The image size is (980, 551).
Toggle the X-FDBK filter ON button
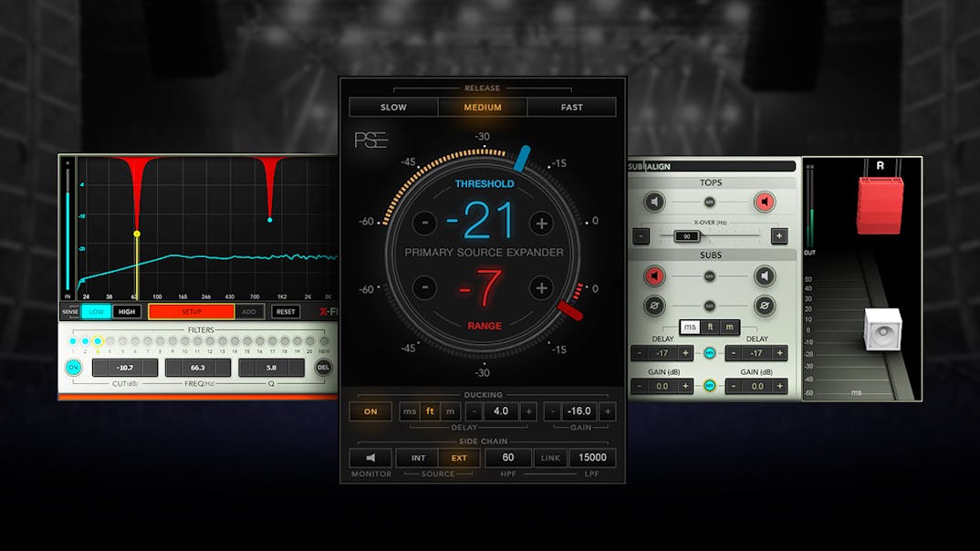(x=73, y=368)
